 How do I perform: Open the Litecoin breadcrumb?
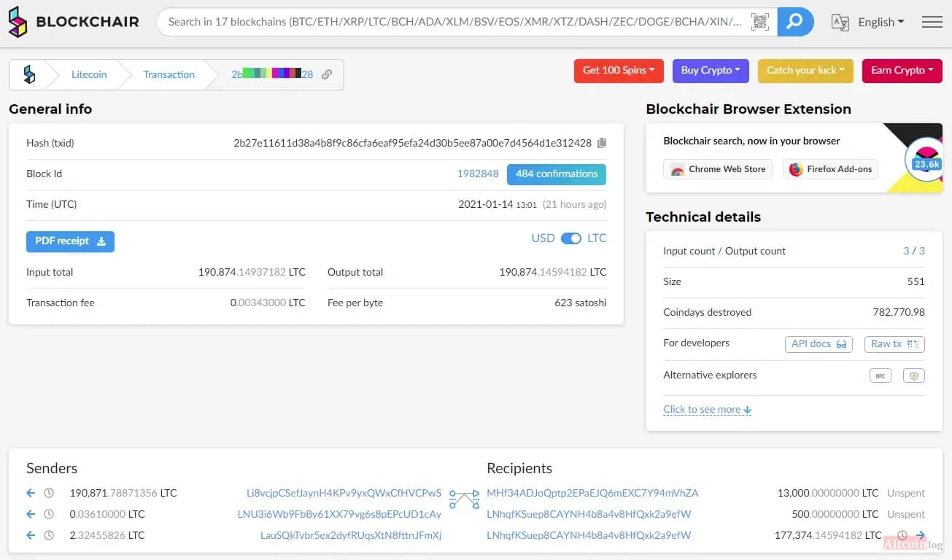89,74
